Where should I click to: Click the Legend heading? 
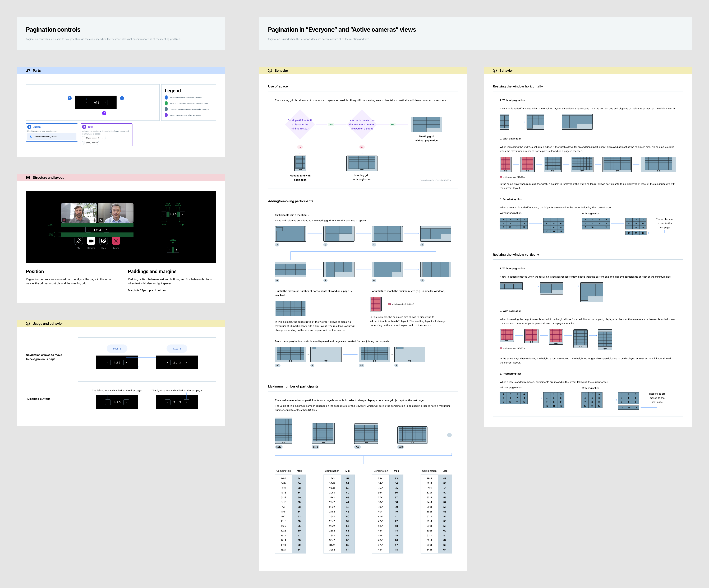(173, 91)
